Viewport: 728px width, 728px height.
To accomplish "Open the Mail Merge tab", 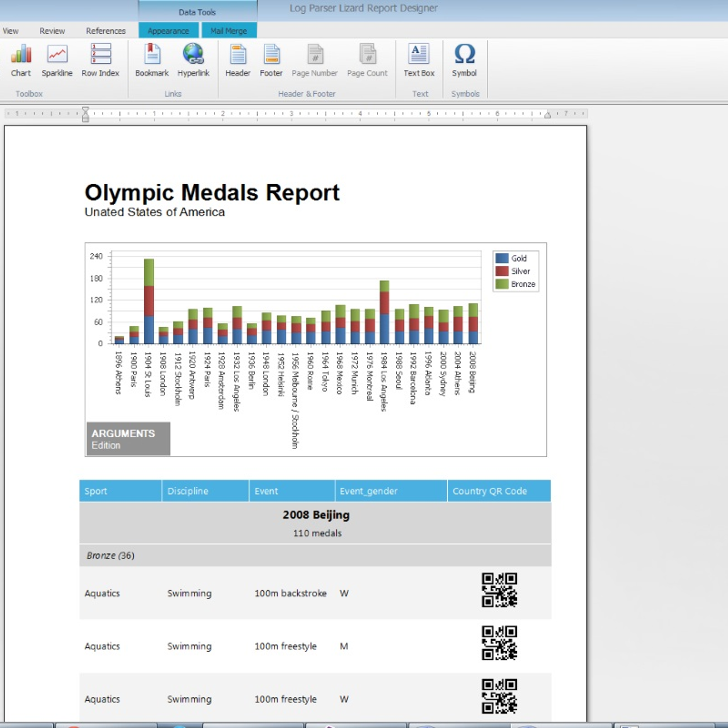I will (228, 31).
